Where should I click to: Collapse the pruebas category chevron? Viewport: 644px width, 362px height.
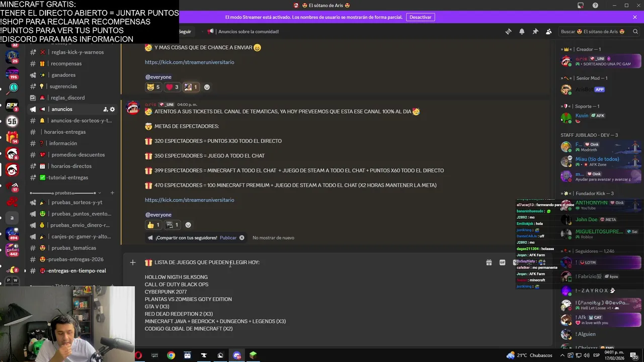click(100, 193)
